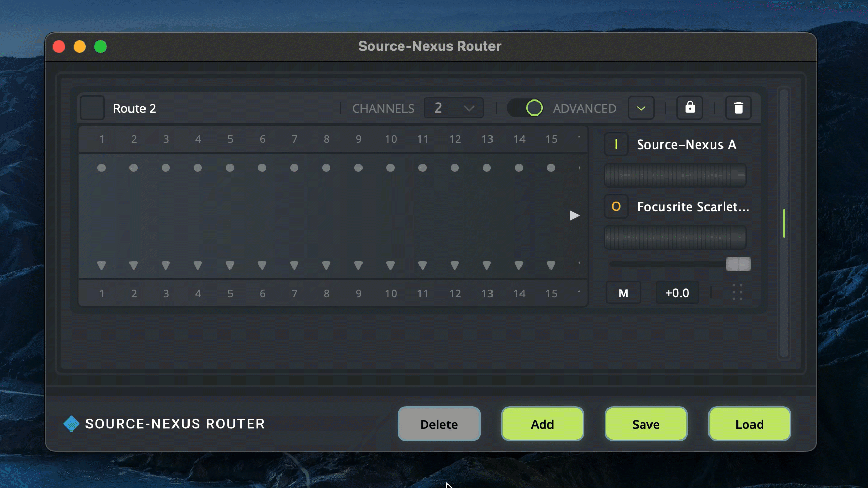The image size is (868, 488).
Task: Tick the checkbox beside Route 2
Action: pyautogui.click(x=93, y=108)
